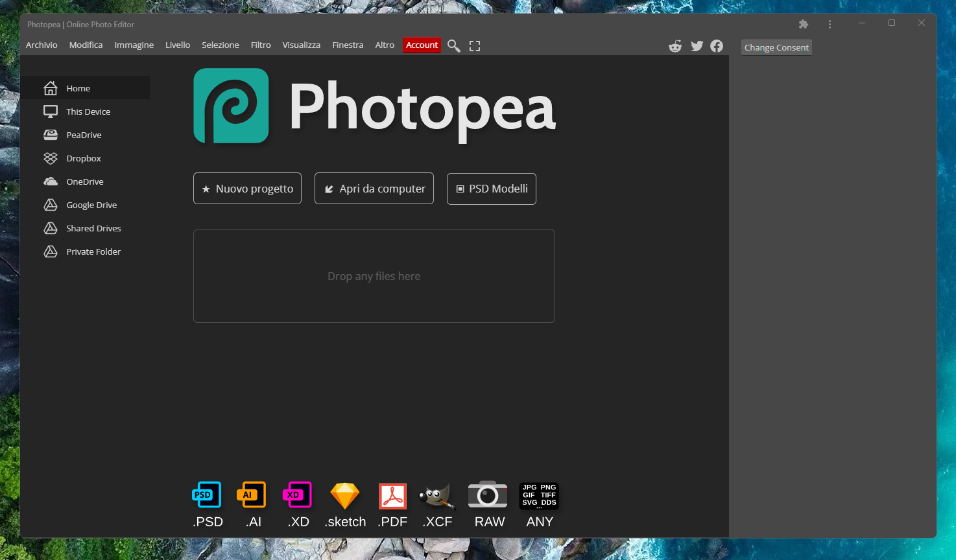Visit Photopea's Twitter via the bird icon
This screenshot has width=956, height=560.
(697, 45)
